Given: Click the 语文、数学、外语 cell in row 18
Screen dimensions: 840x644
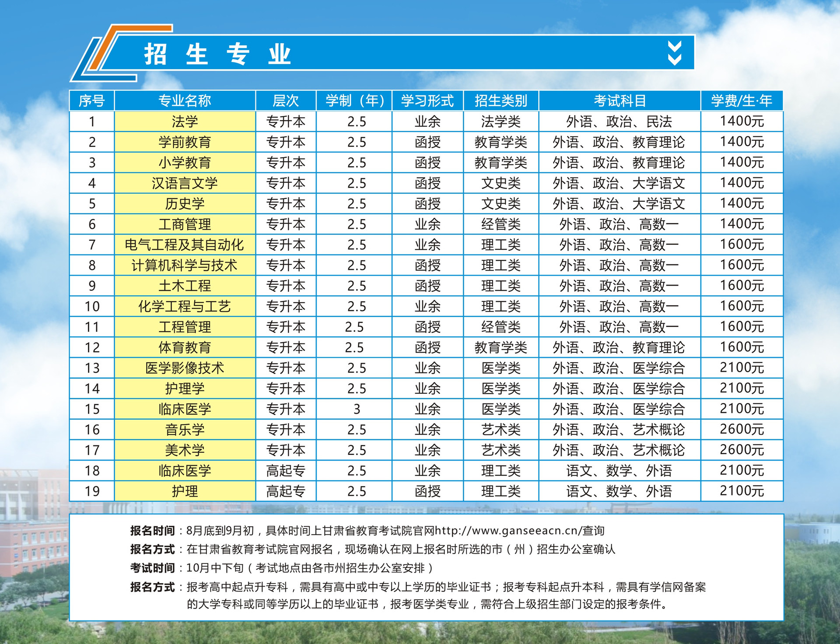Looking at the screenshot, I should 619,471.
